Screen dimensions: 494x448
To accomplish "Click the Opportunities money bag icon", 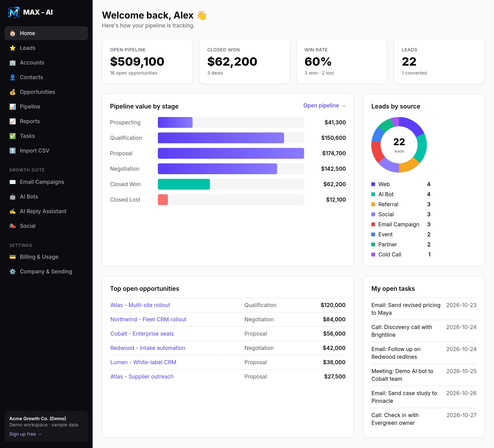I will (13, 92).
